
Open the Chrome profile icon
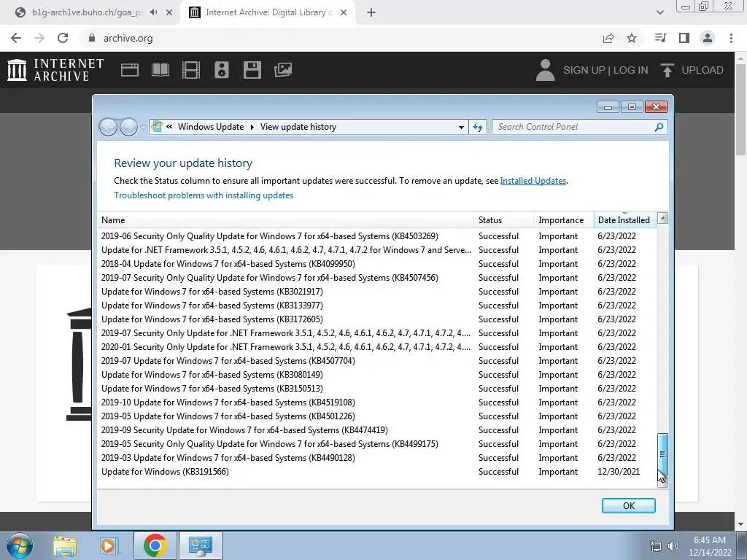[708, 38]
